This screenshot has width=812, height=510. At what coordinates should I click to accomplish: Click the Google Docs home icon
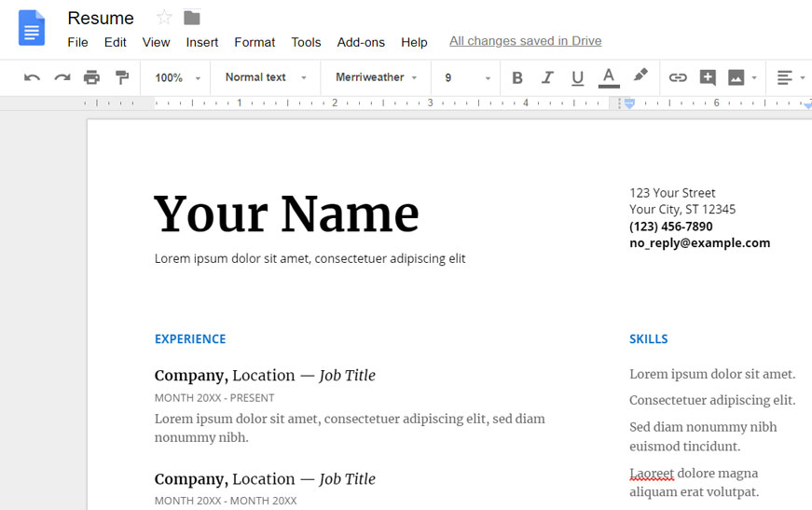pos(32,28)
